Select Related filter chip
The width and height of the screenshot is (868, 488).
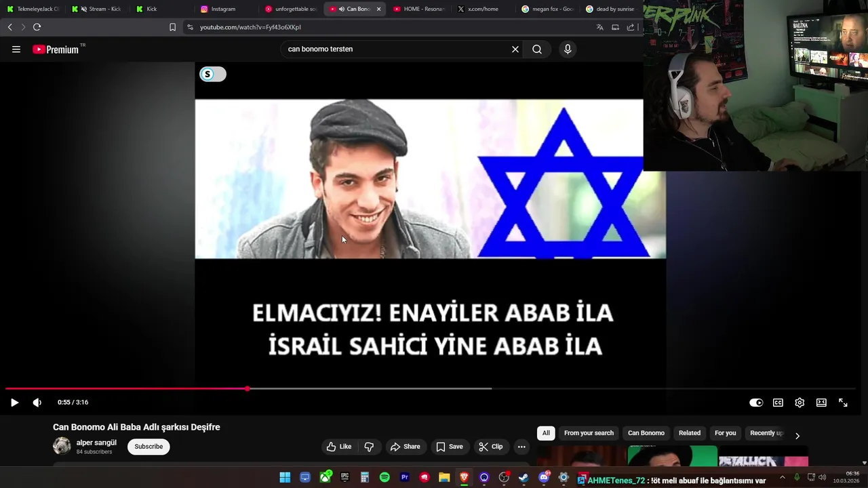(690, 433)
